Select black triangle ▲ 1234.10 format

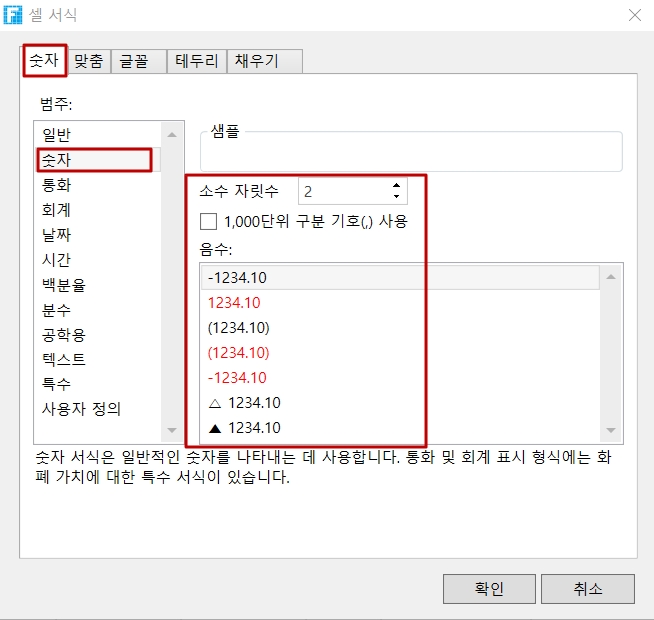point(244,428)
